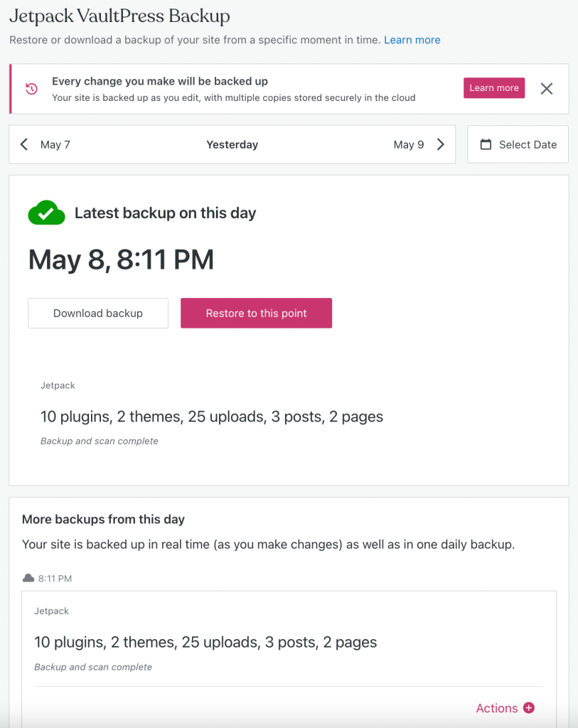This screenshot has height=728, width=578.
Task: Open the Select Date picker
Action: click(x=518, y=144)
